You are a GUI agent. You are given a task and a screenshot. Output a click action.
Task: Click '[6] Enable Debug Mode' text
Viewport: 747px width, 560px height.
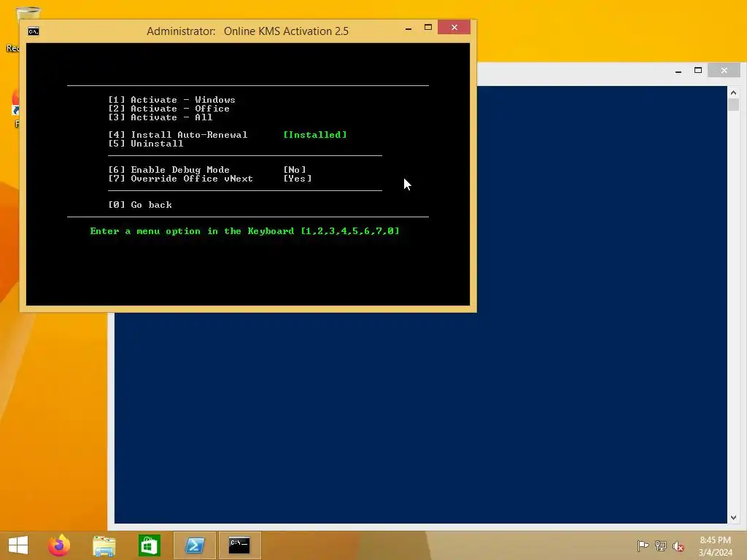(x=169, y=170)
